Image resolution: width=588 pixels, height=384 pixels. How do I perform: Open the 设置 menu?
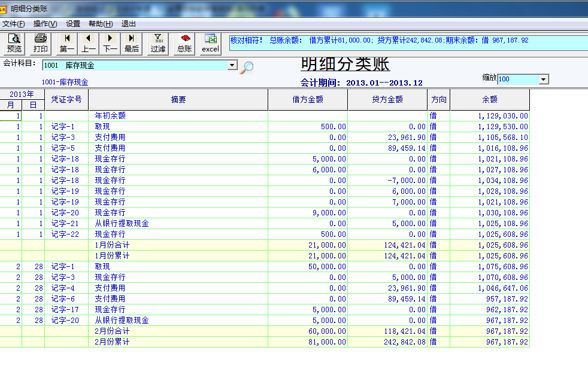[x=73, y=24]
